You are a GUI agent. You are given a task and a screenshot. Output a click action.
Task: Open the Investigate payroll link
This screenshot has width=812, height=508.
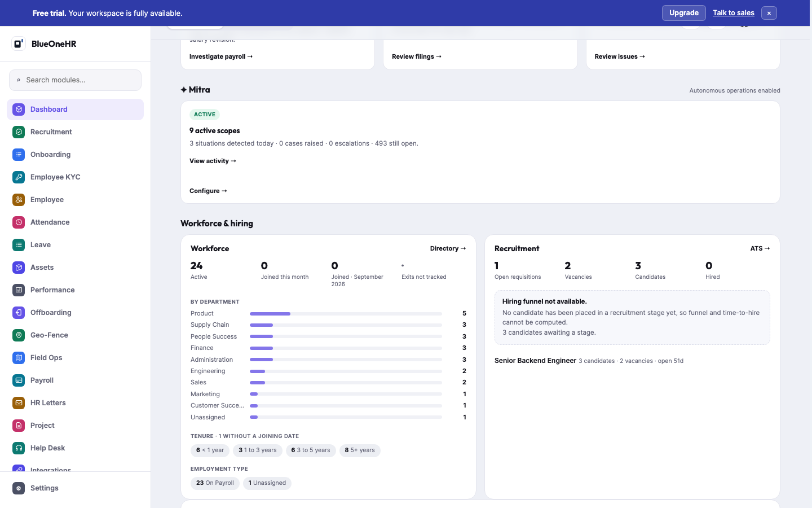(x=221, y=56)
